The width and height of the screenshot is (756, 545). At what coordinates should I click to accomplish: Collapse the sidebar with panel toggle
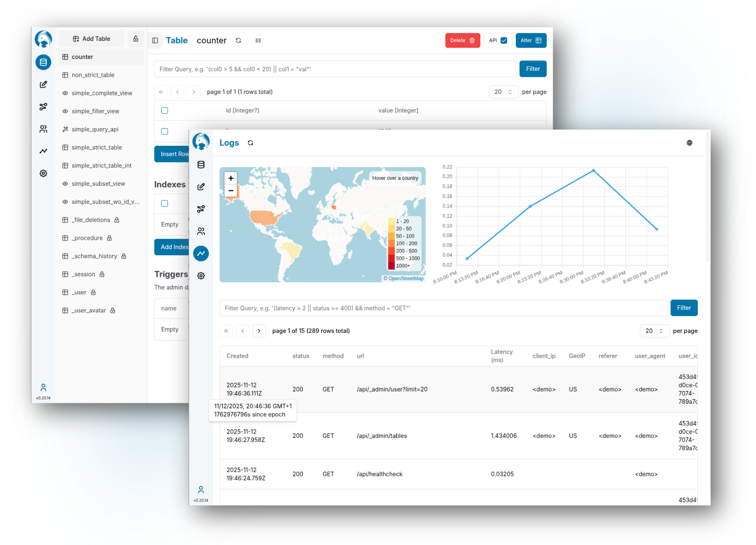point(155,40)
